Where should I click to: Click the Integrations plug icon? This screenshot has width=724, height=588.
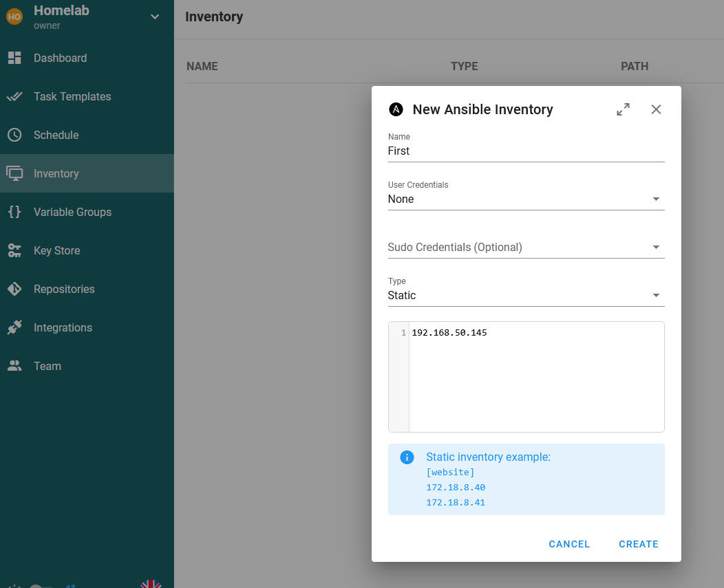click(x=14, y=327)
